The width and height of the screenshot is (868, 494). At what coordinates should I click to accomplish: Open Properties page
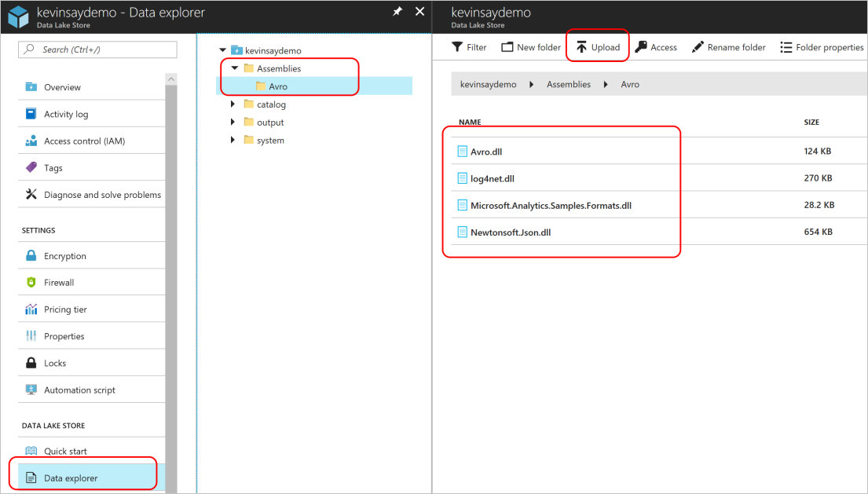point(92,336)
